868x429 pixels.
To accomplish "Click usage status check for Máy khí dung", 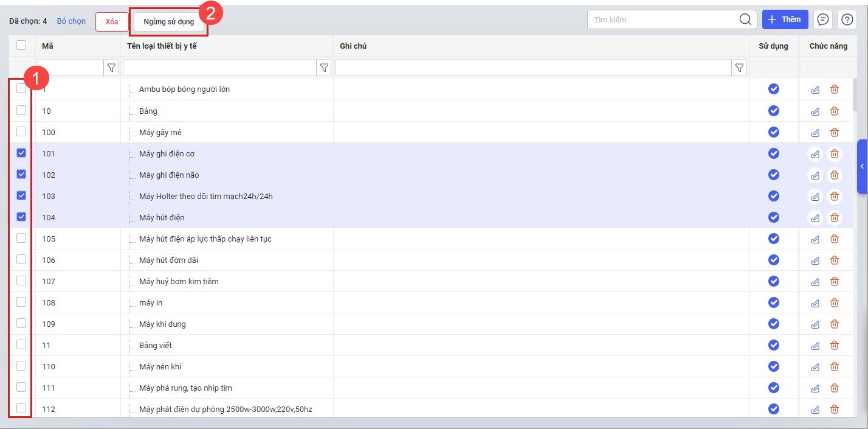I will click(x=773, y=324).
